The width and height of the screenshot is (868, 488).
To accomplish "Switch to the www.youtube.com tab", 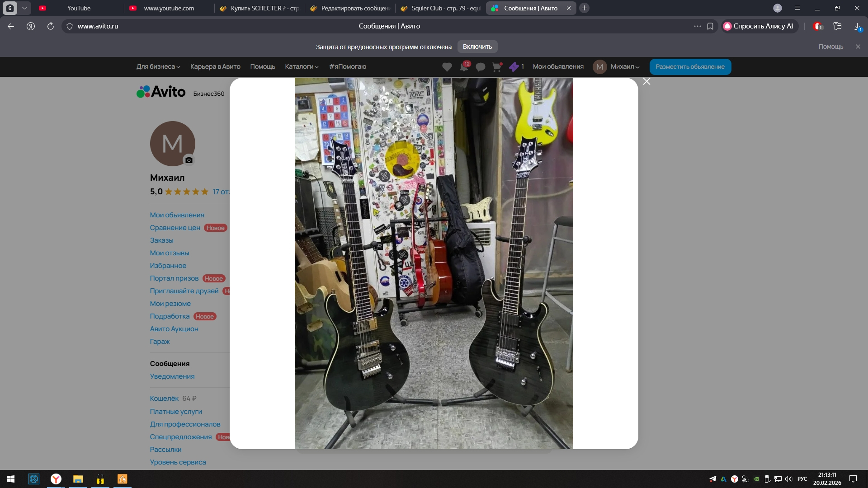I will [169, 8].
